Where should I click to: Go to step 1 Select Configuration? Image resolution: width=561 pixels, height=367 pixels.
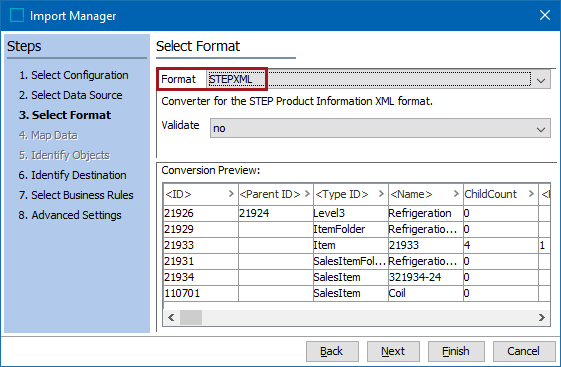click(74, 75)
